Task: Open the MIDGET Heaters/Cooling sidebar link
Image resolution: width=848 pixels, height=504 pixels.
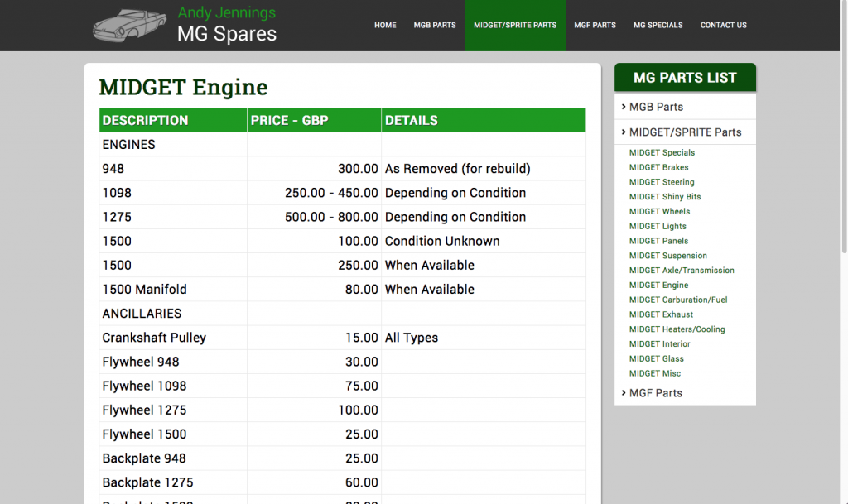Action: (677, 329)
